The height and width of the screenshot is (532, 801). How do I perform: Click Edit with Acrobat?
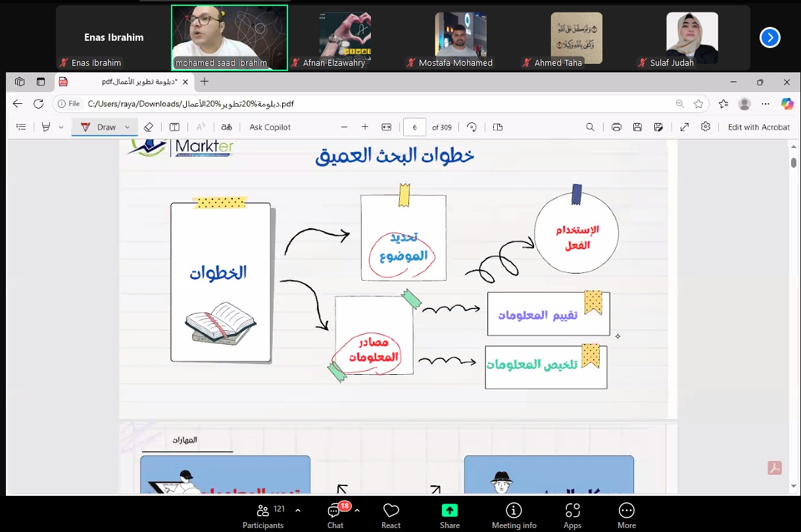click(x=759, y=127)
